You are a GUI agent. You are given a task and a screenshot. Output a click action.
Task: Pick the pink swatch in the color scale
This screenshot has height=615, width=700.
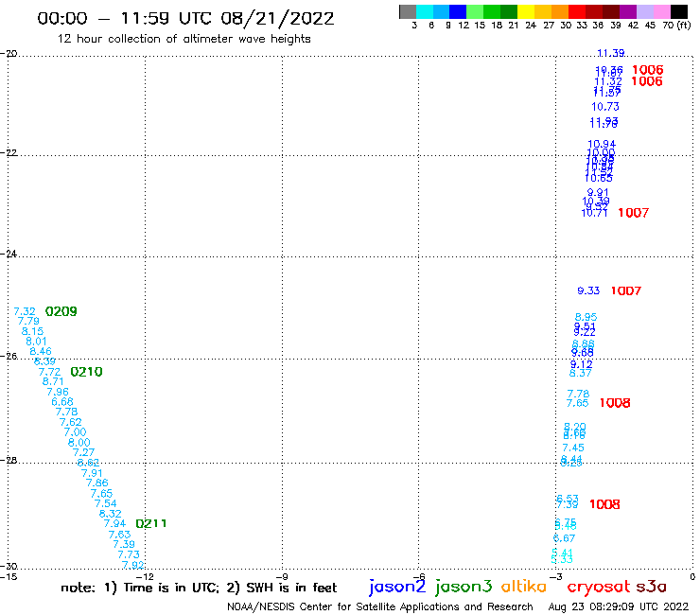[x=662, y=11]
